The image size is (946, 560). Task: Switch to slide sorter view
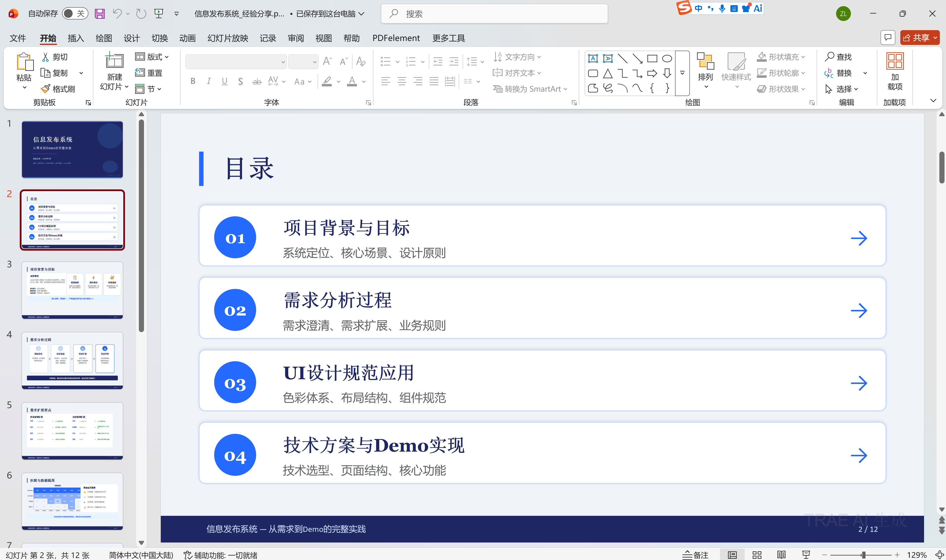tap(757, 555)
